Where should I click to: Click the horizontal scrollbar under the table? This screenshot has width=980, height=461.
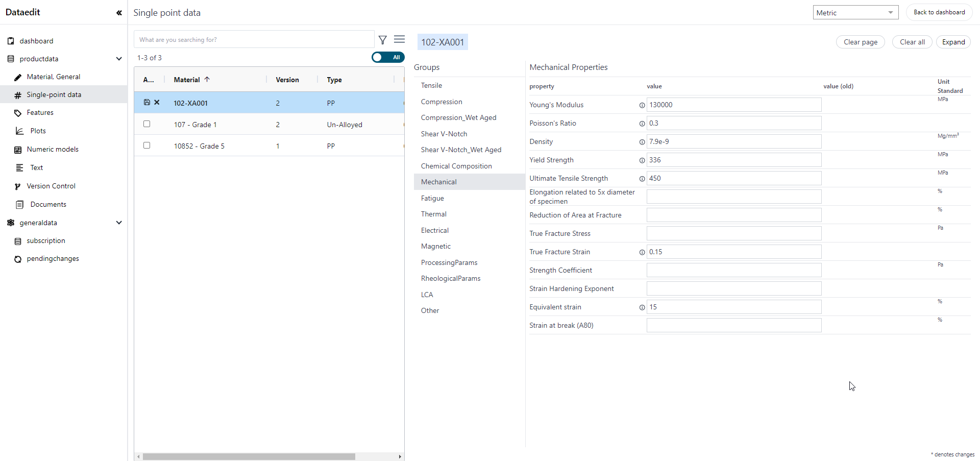(x=249, y=456)
